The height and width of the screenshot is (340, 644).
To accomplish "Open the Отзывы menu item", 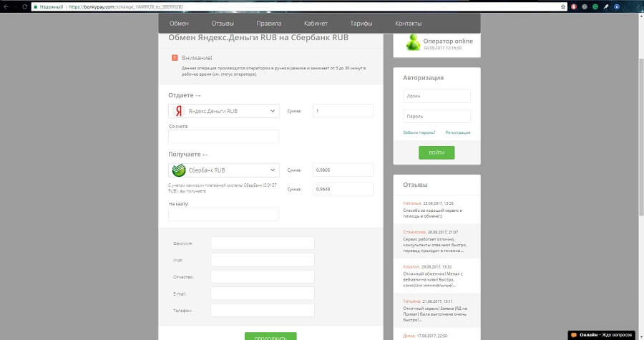I will (223, 24).
